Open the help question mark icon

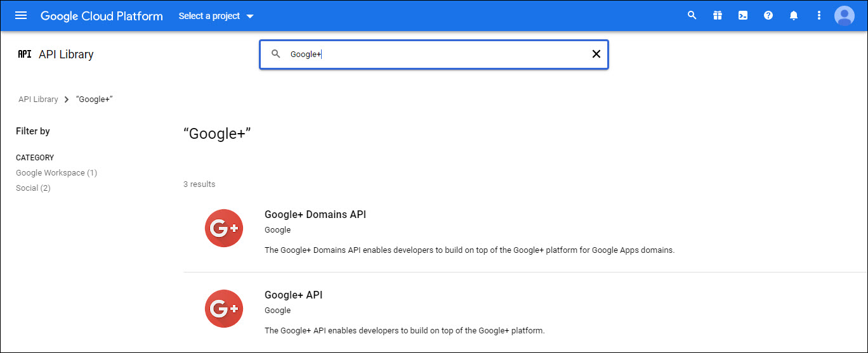click(768, 16)
